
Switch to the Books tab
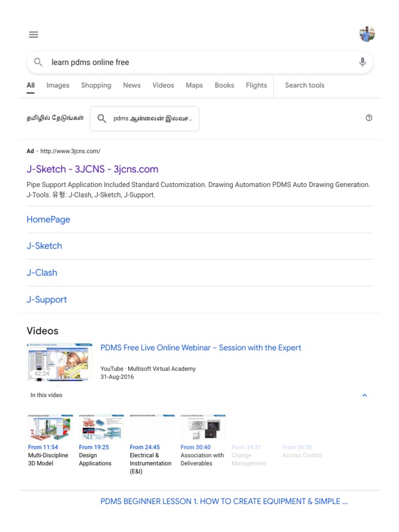224,86
